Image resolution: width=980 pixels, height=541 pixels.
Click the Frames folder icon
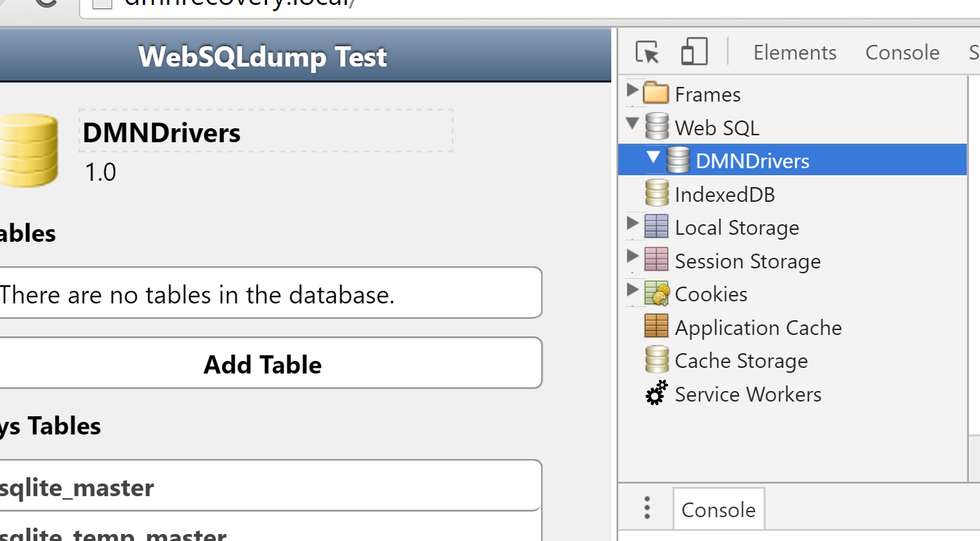(x=656, y=93)
